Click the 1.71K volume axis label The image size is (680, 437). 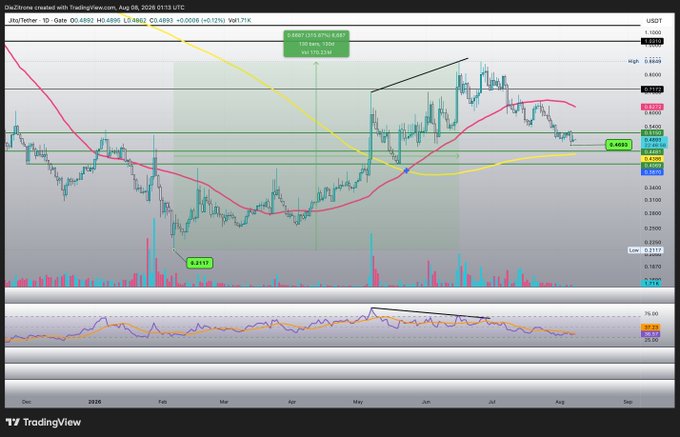652,283
